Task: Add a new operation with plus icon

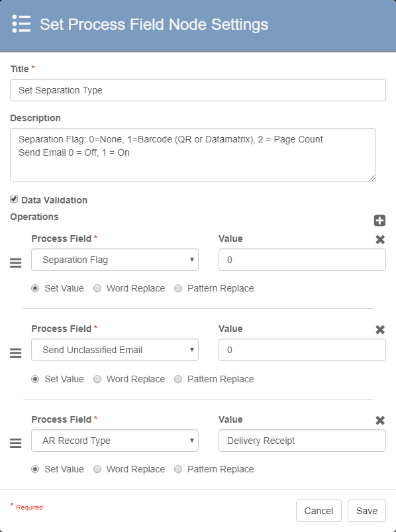Action: pyautogui.click(x=379, y=221)
